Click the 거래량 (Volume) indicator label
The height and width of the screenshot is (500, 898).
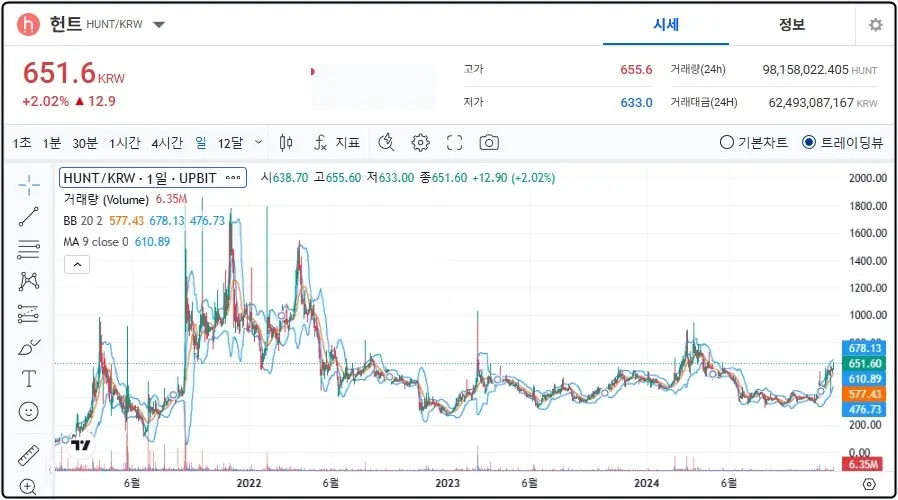coord(106,199)
